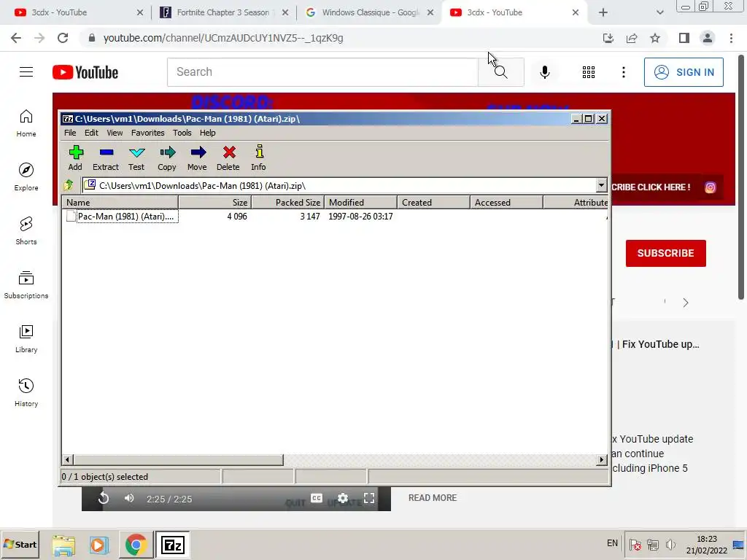
Task: Open YouTube settings three-dot menu
Action: (623, 72)
